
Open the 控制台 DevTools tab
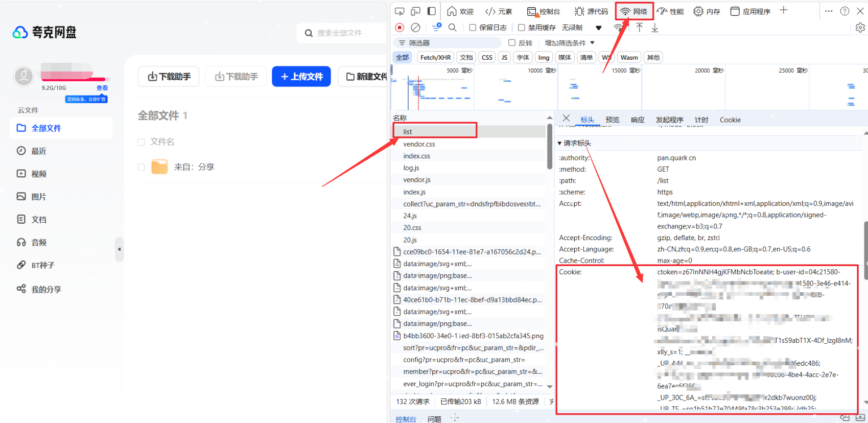(x=544, y=11)
